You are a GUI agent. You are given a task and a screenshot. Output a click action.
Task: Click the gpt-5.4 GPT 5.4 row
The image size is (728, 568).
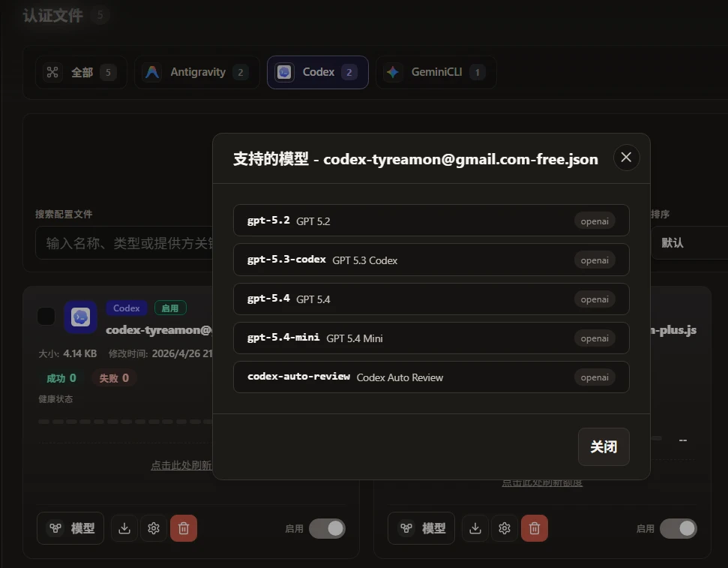pos(431,299)
